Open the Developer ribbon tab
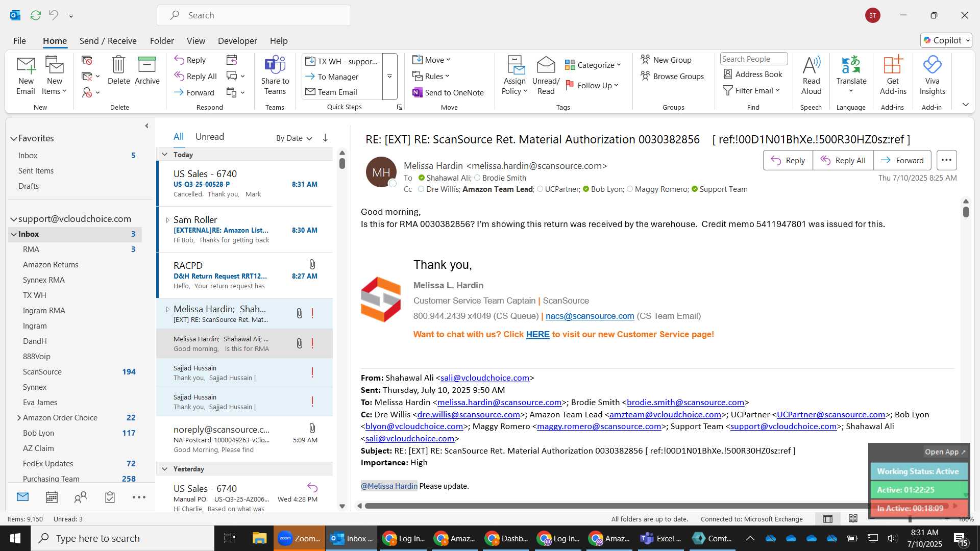The height and width of the screenshot is (551, 980). (237, 41)
